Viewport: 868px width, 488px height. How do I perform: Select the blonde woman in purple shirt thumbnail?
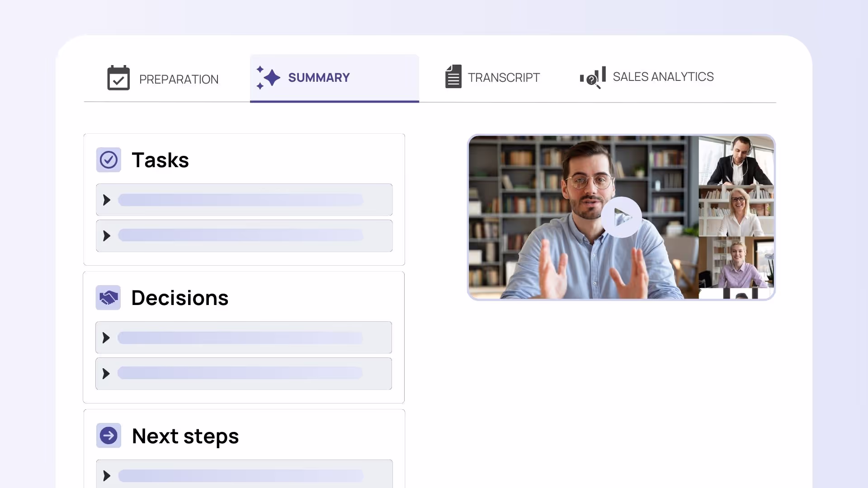[x=736, y=262]
